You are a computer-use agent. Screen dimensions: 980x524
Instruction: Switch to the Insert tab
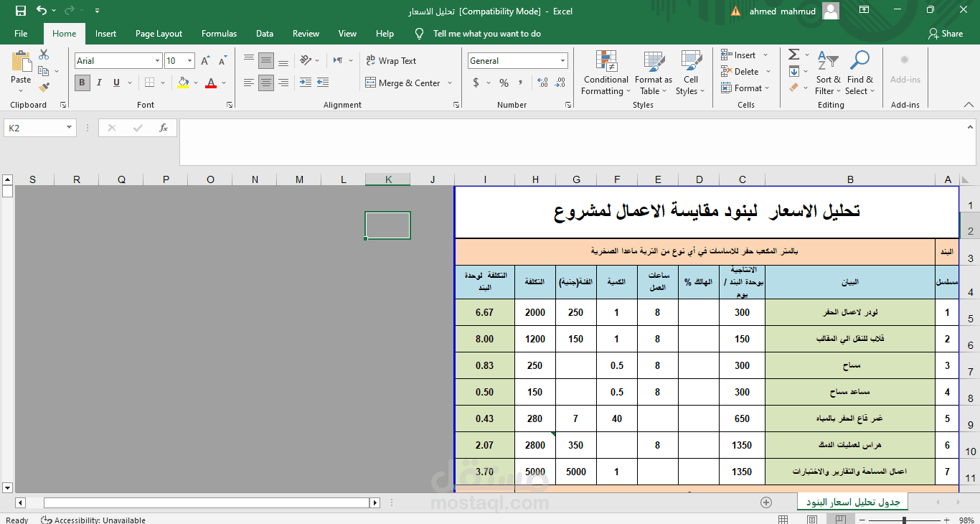click(x=105, y=34)
